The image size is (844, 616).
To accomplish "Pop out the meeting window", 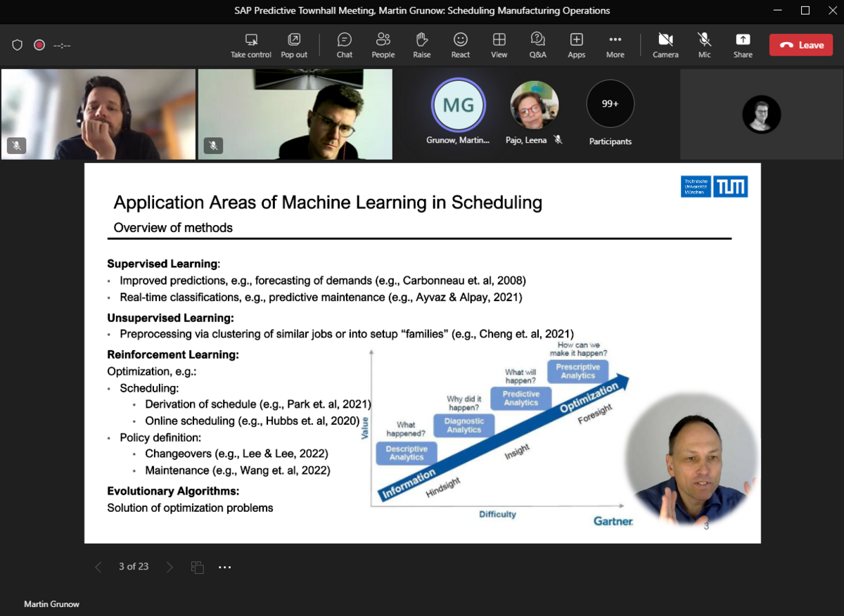I will (294, 45).
